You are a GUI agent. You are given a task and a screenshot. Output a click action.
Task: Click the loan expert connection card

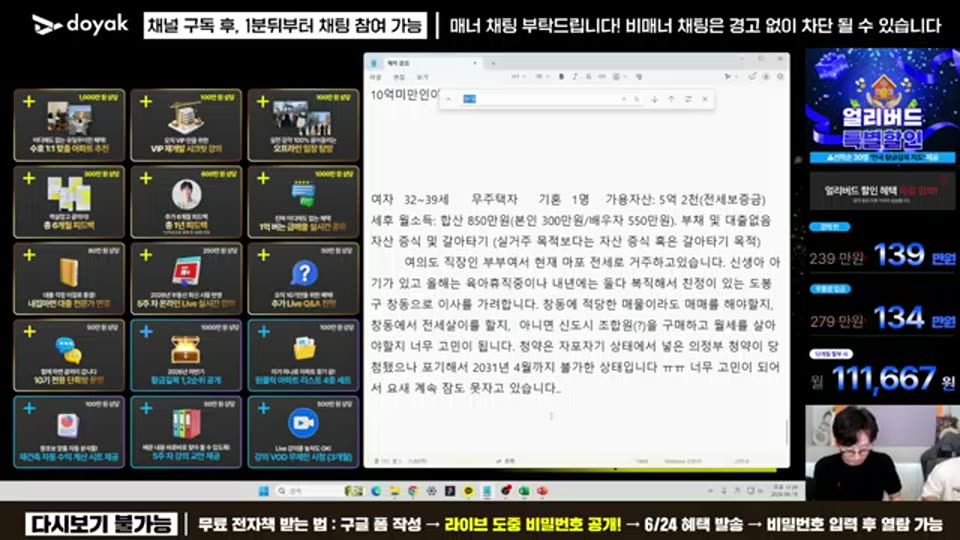pos(69,279)
